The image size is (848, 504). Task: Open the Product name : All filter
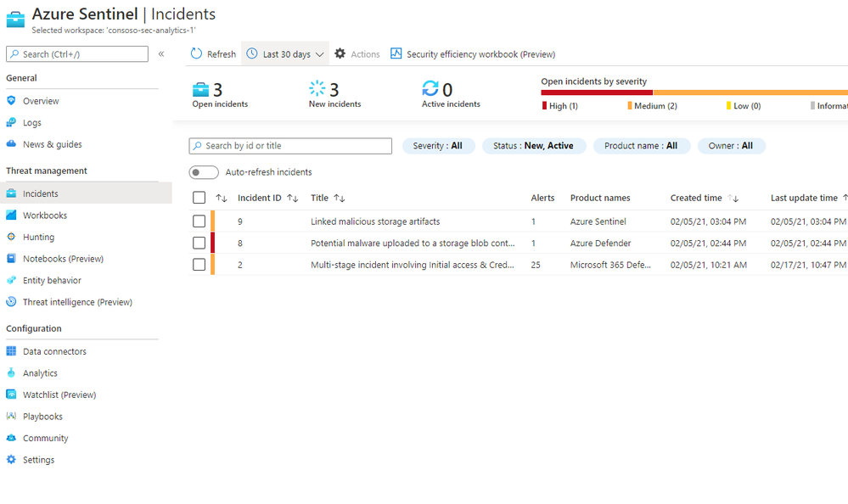point(642,145)
